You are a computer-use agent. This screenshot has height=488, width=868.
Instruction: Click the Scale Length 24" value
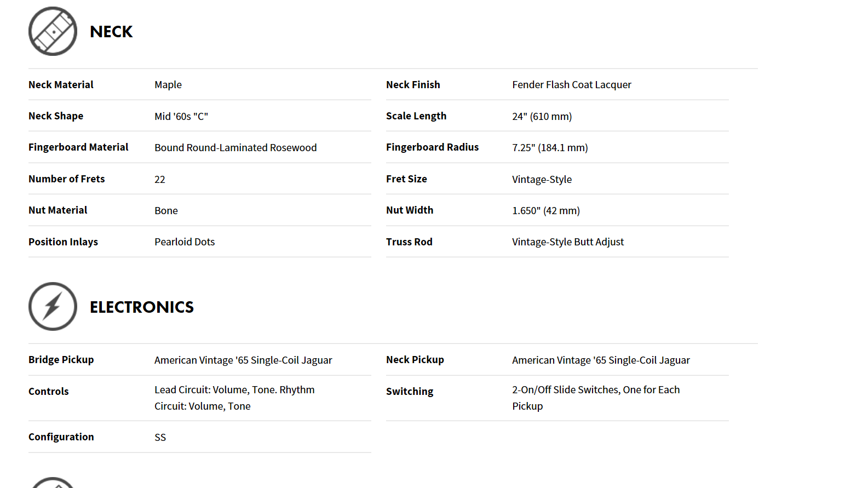(542, 116)
